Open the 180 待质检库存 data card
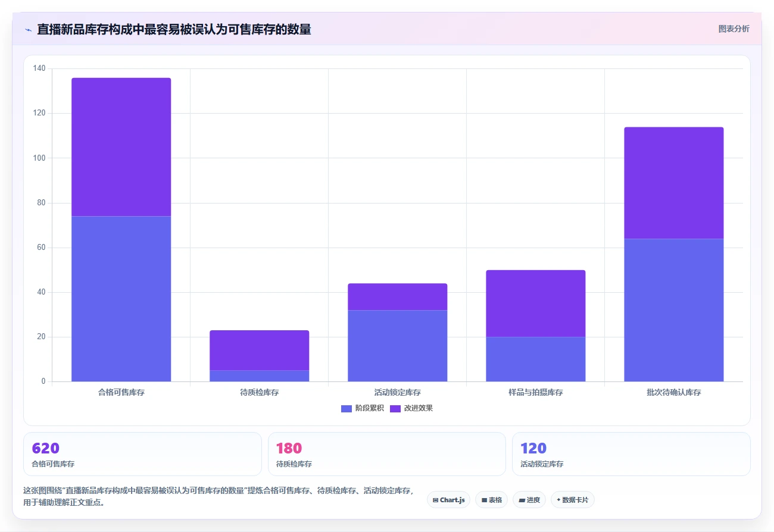 coord(387,454)
